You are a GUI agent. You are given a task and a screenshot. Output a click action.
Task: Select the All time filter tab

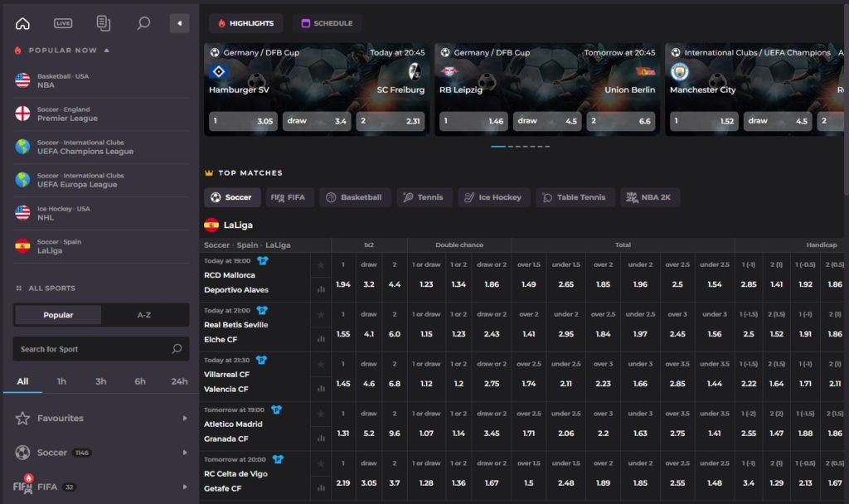(x=22, y=381)
